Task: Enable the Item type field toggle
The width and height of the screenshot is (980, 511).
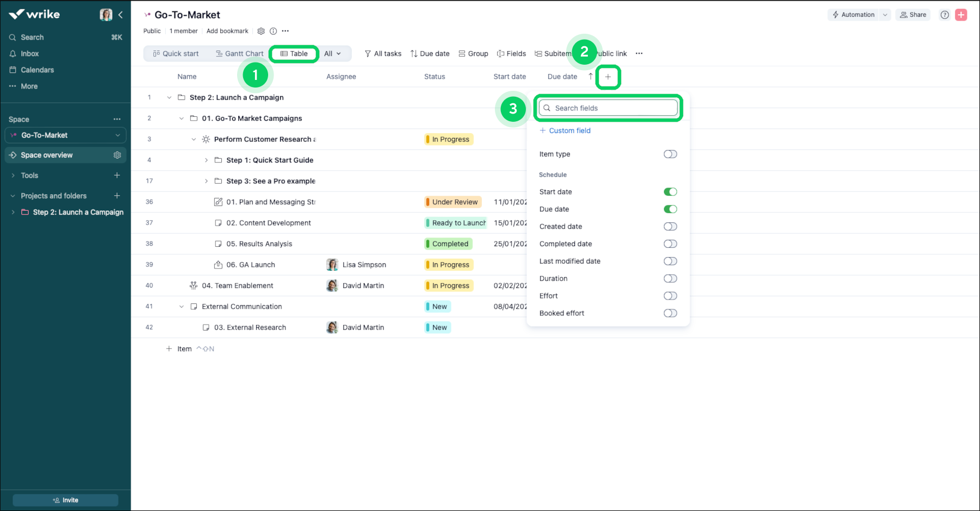Action: point(670,154)
